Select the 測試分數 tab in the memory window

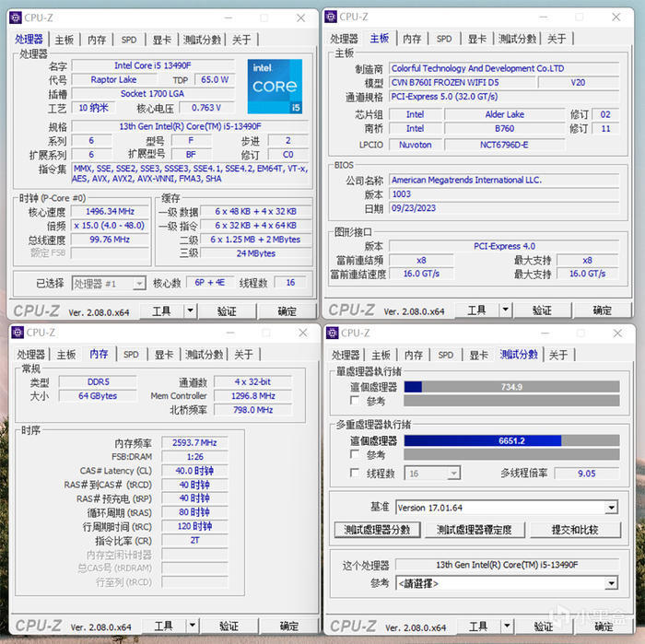pyautogui.click(x=204, y=355)
